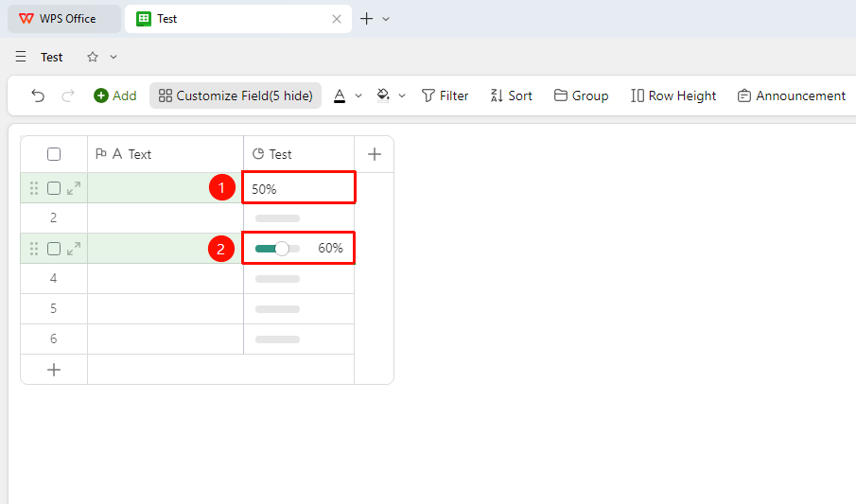856x504 pixels.
Task: Click the Add record button
Action: click(x=115, y=96)
